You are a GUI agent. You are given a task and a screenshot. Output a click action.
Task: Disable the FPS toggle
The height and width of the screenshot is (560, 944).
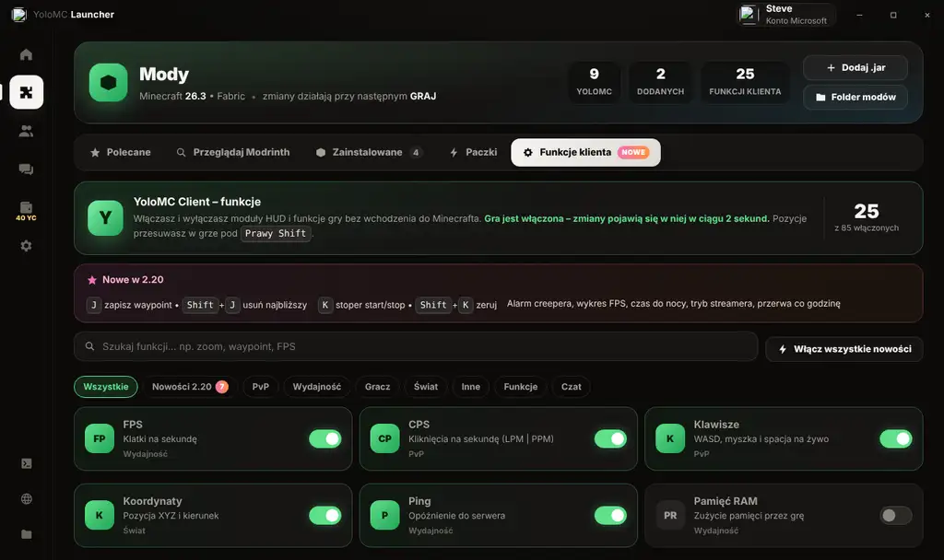point(325,439)
